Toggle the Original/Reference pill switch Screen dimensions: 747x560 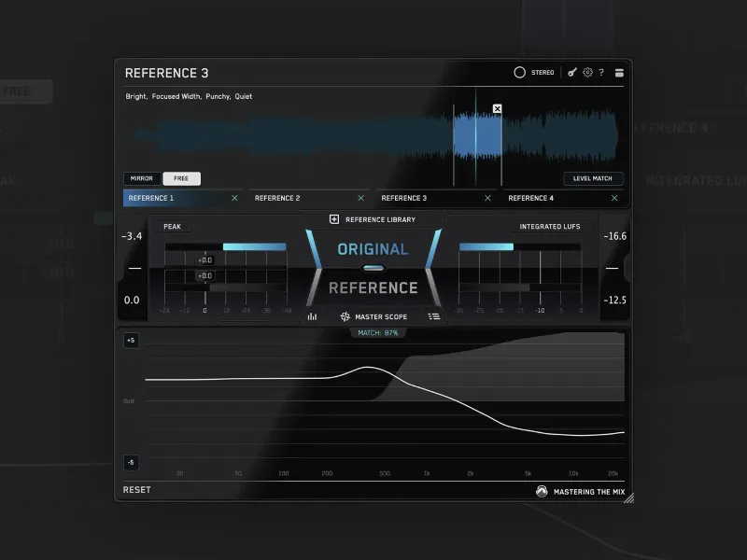(373, 268)
